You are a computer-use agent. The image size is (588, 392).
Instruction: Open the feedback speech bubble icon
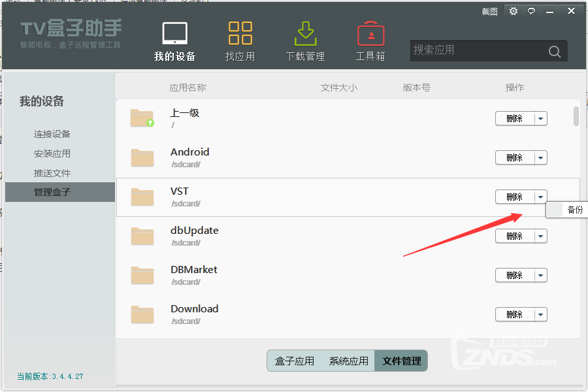531,11
